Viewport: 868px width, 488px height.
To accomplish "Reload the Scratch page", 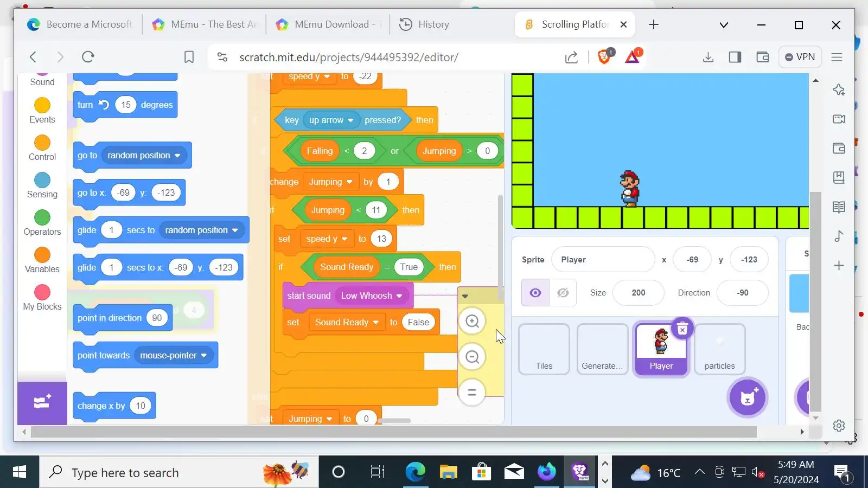I will [x=88, y=57].
